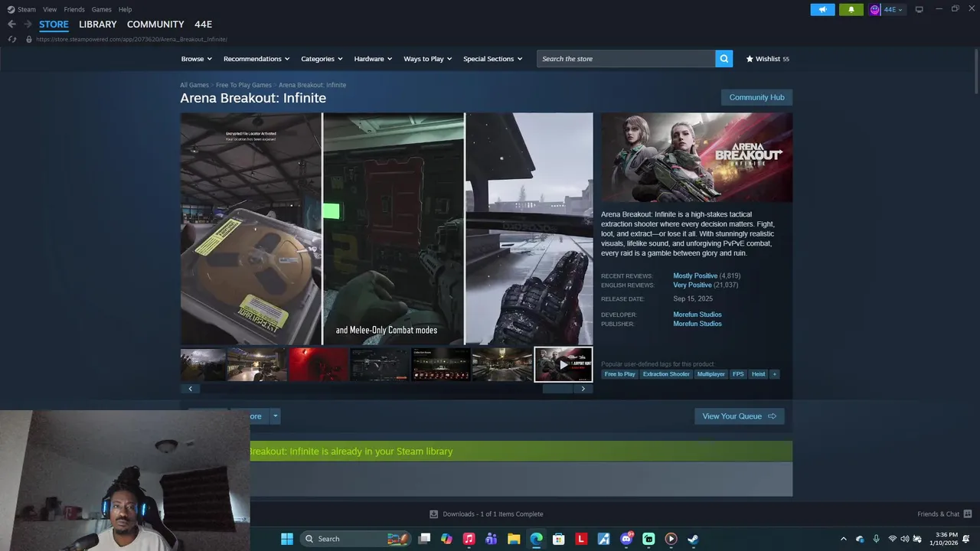Select the highlighted video thumbnail with play icon

(563, 364)
